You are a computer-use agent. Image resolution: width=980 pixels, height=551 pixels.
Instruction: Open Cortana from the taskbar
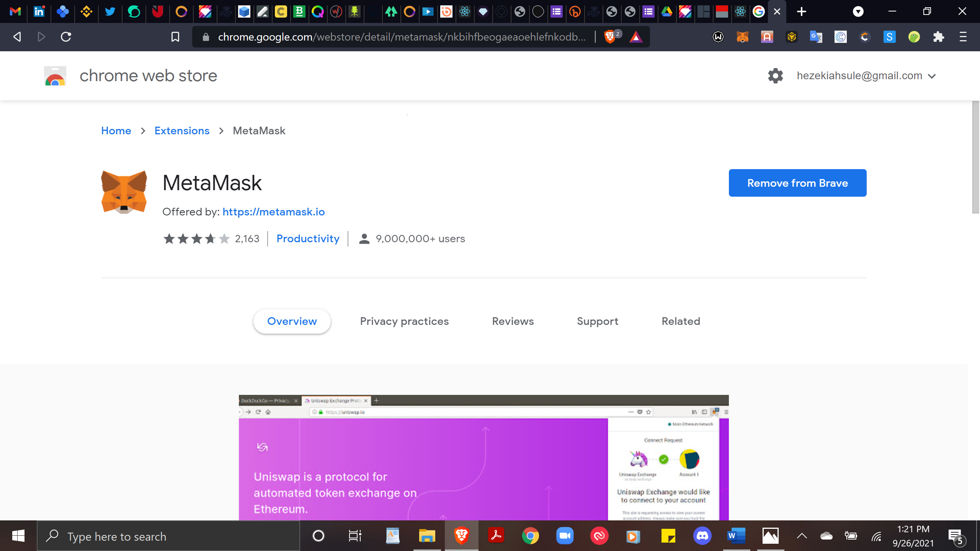[318, 536]
